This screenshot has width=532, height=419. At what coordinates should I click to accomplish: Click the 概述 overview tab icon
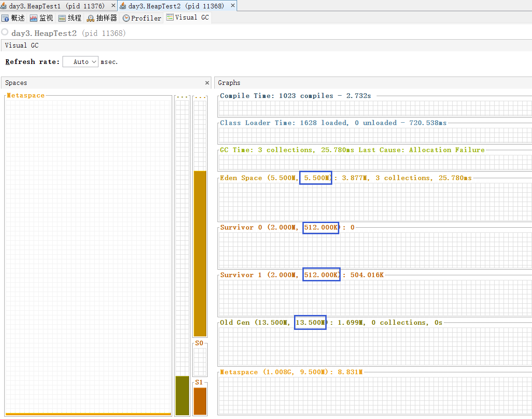(x=5, y=18)
